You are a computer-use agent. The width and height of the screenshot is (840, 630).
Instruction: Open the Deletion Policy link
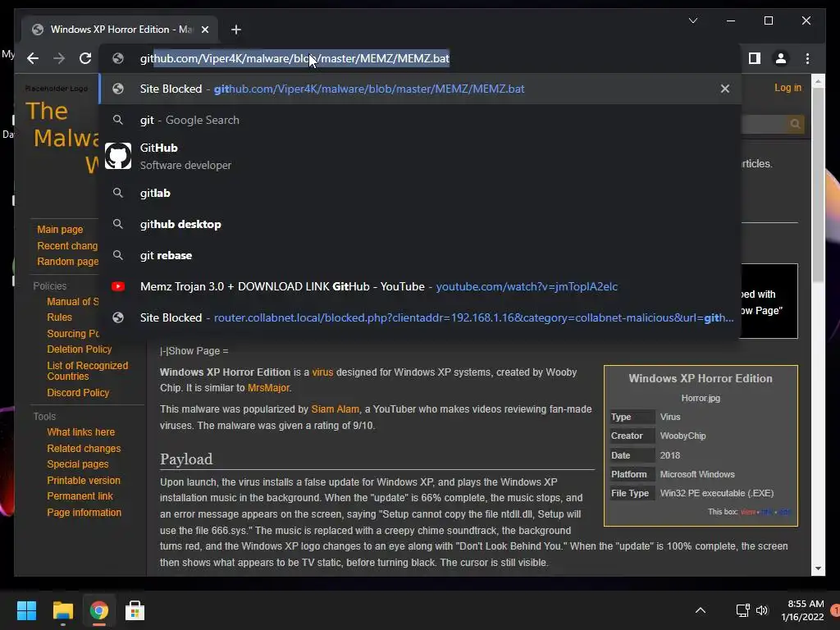80,349
